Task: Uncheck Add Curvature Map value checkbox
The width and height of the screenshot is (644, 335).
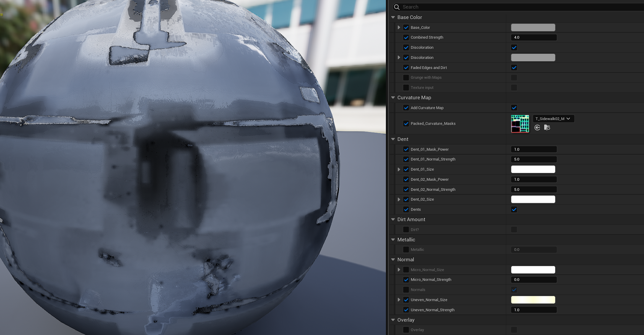Action: click(514, 108)
